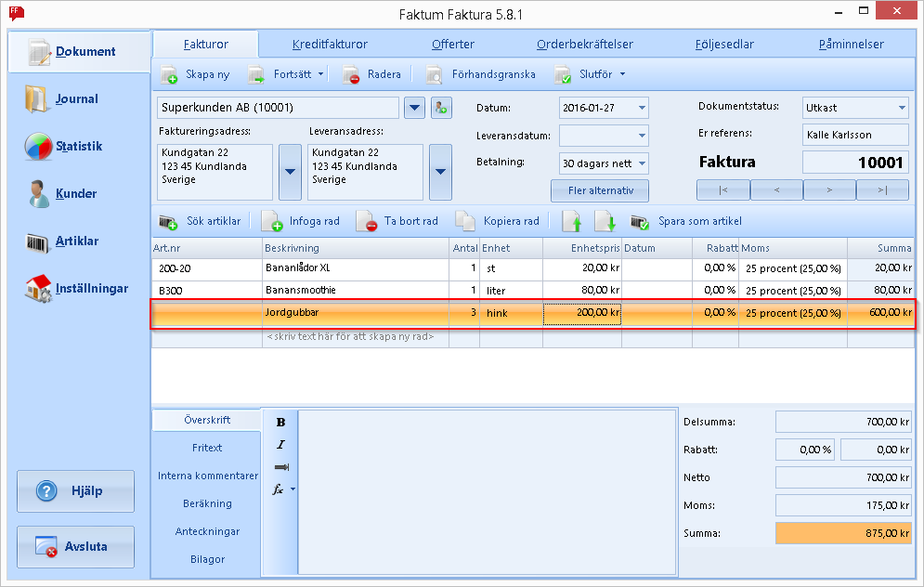
Task: Open the fx formula function menu
Action: coord(283,489)
